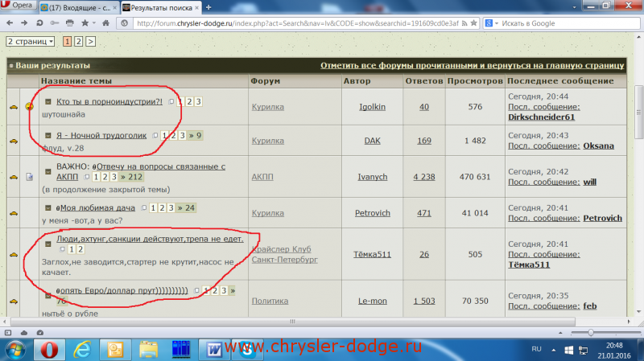Open topic Люди,ахтунг,санкции действуют
644x361 pixels.
[150, 239]
